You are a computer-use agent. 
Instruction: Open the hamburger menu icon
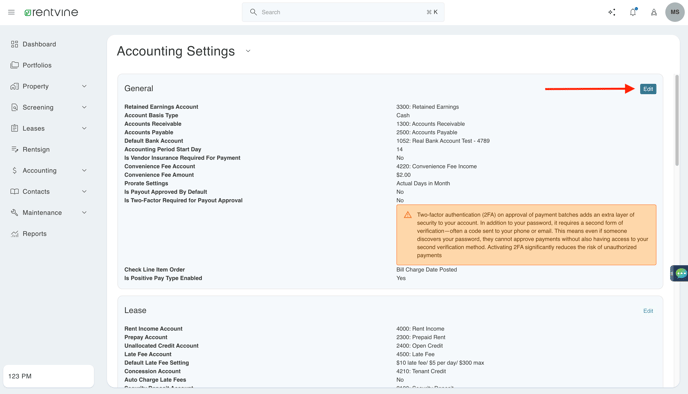click(x=11, y=12)
